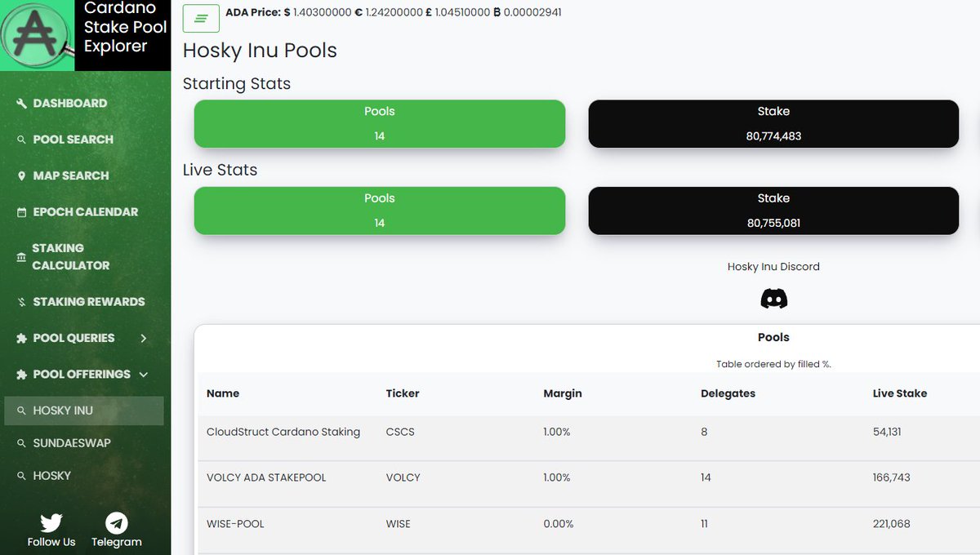The width and height of the screenshot is (980, 555).
Task: Click the magnifier icon beside SUNDAESWAP
Action: coord(22,443)
